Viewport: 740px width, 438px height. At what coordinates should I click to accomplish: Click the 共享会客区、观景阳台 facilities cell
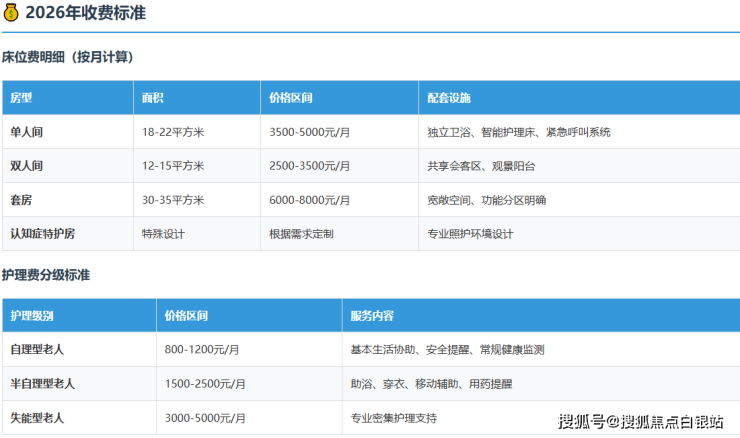tap(481, 166)
